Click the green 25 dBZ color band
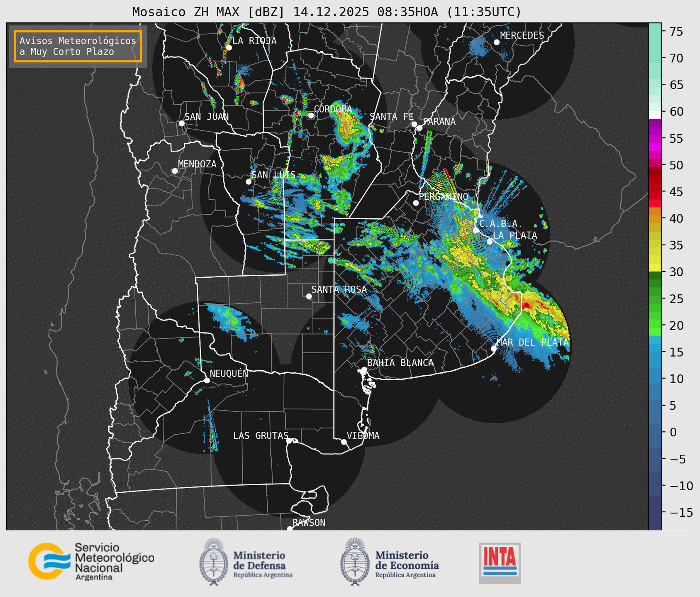The height and width of the screenshot is (597, 700). point(655,299)
